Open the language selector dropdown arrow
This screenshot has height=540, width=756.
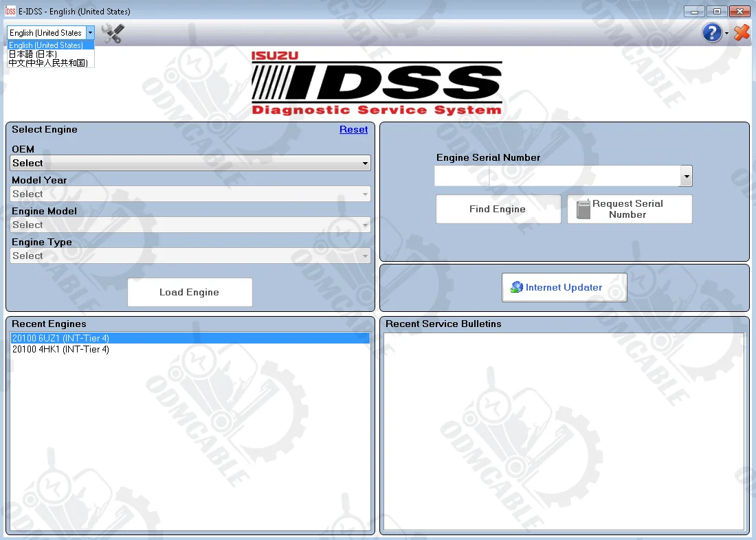point(90,32)
